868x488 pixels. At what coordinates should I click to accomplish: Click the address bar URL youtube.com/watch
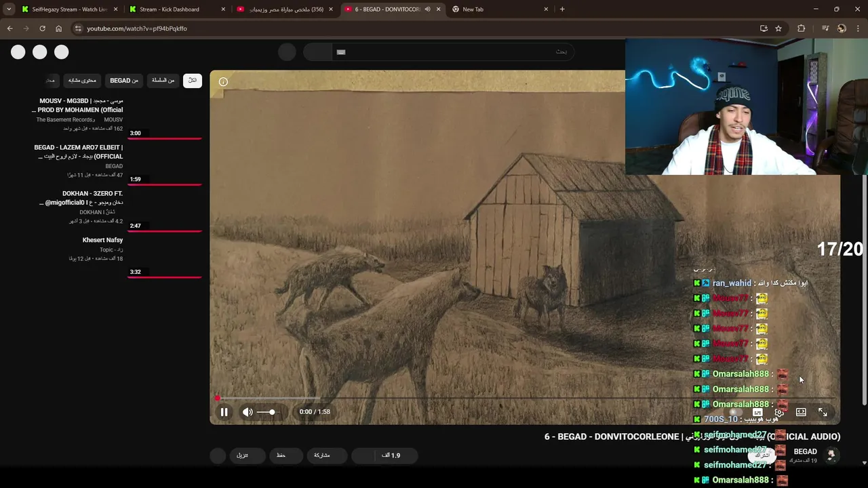pos(137,28)
